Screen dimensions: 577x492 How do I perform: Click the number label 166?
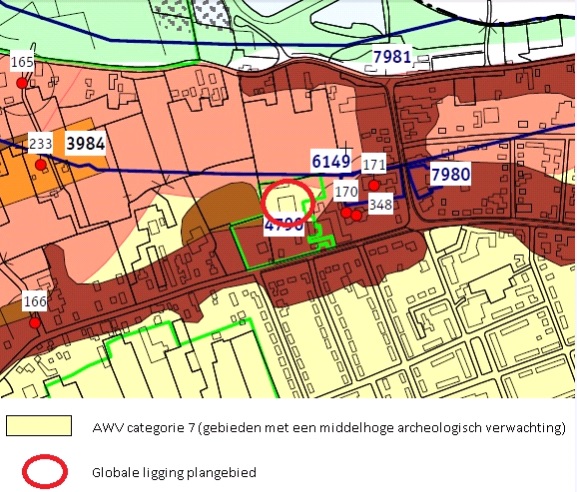pyautogui.click(x=35, y=301)
